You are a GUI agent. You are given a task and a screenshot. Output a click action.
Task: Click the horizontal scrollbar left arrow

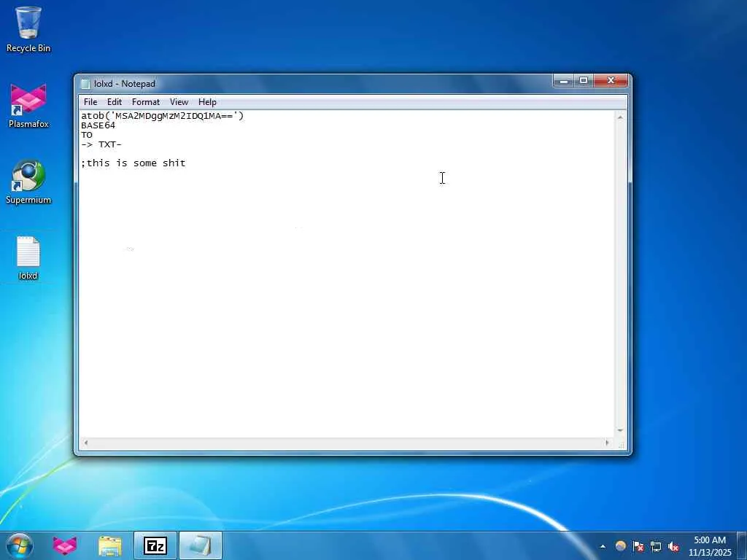coord(86,443)
